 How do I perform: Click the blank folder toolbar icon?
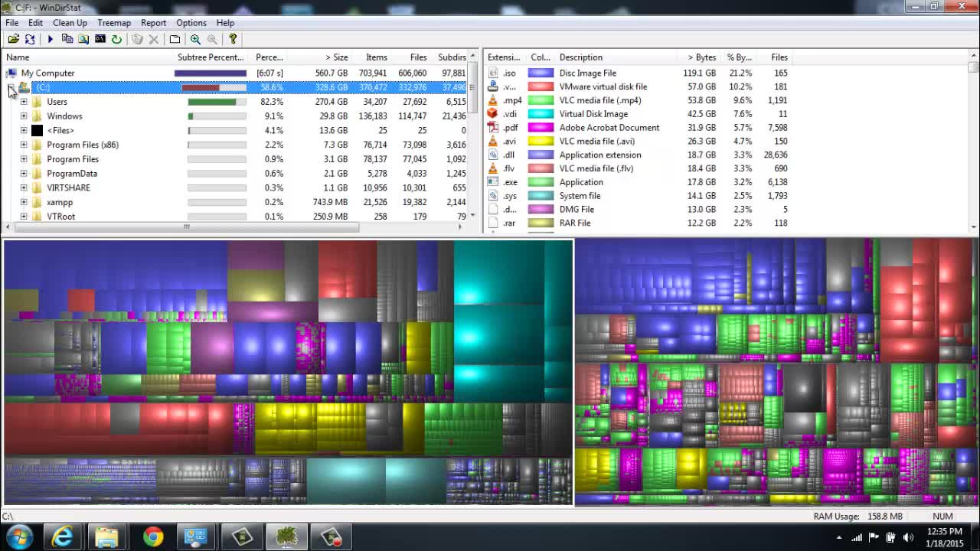point(175,39)
